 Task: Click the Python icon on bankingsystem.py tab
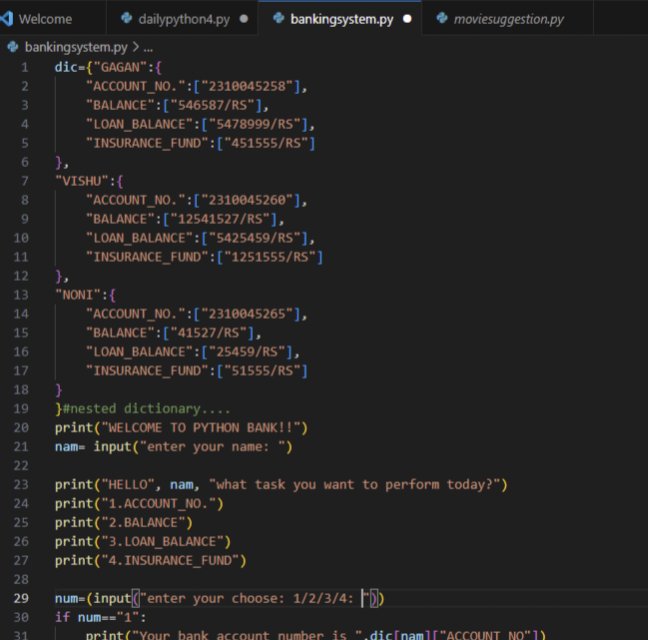point(279,18)
